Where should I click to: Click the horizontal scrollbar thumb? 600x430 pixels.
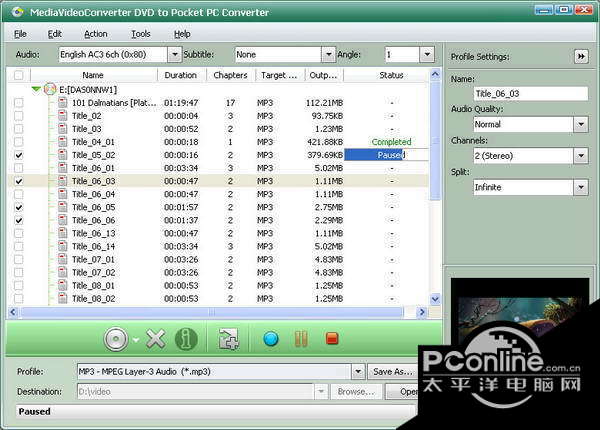click(211, 312)
